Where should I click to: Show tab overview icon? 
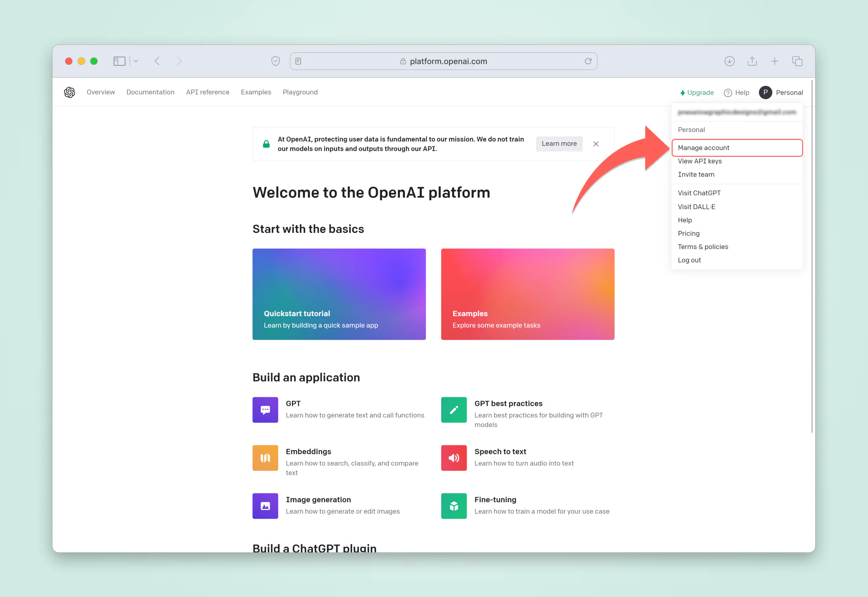pos(797,61)
